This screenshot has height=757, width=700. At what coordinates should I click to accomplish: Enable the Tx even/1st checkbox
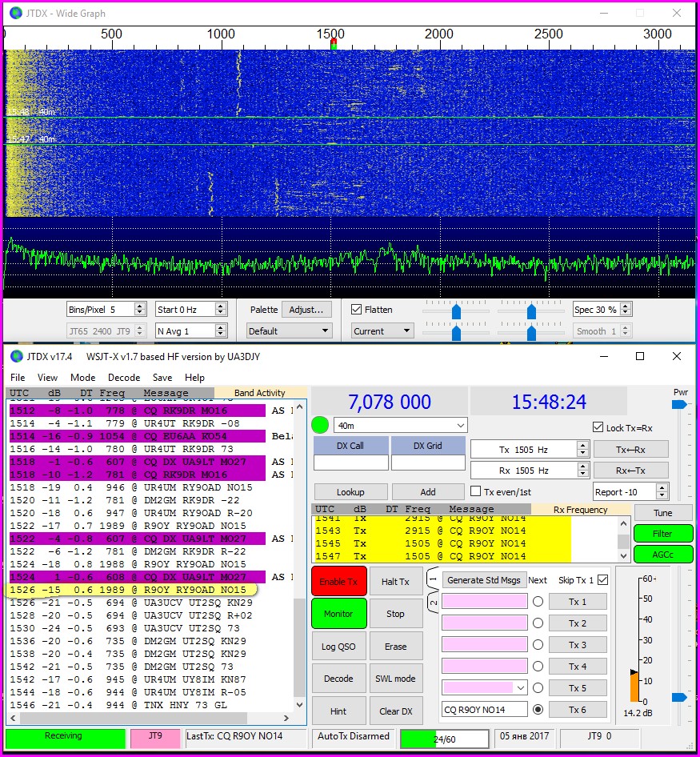click(x=476, y=491)
